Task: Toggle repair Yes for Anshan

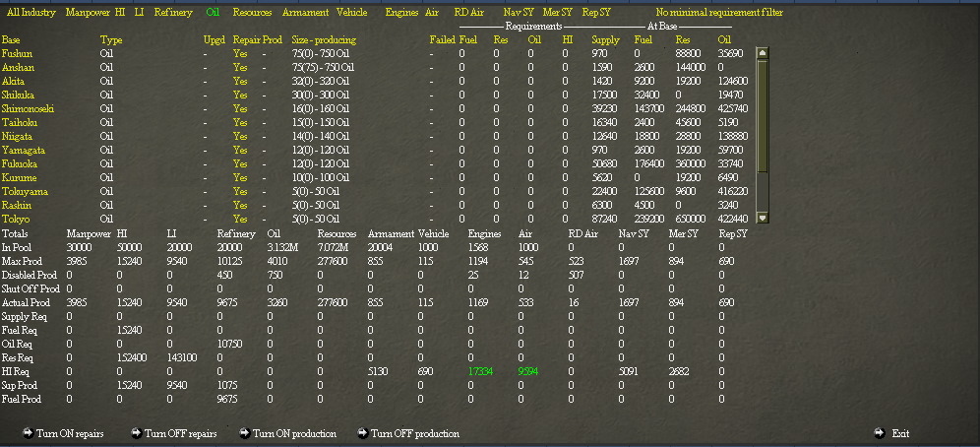Action: tap(240, 68)
